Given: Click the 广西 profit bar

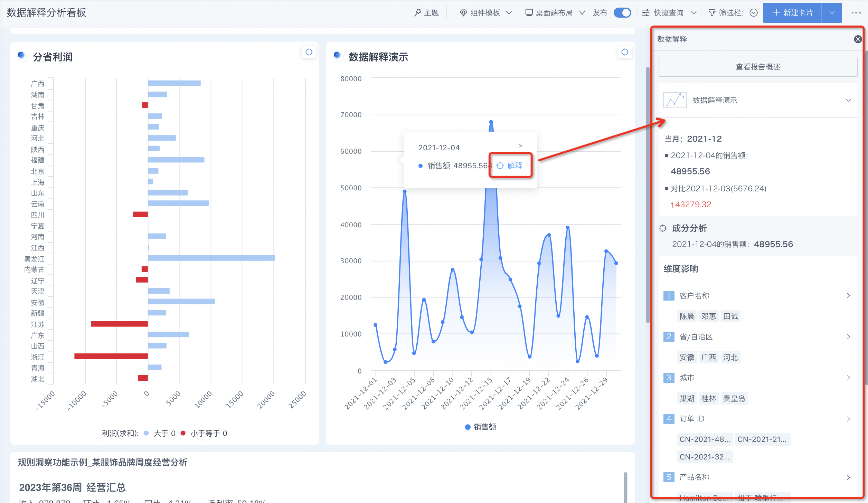Looking at the screenshot, I should pyautogui.click(x=174, y=83).
